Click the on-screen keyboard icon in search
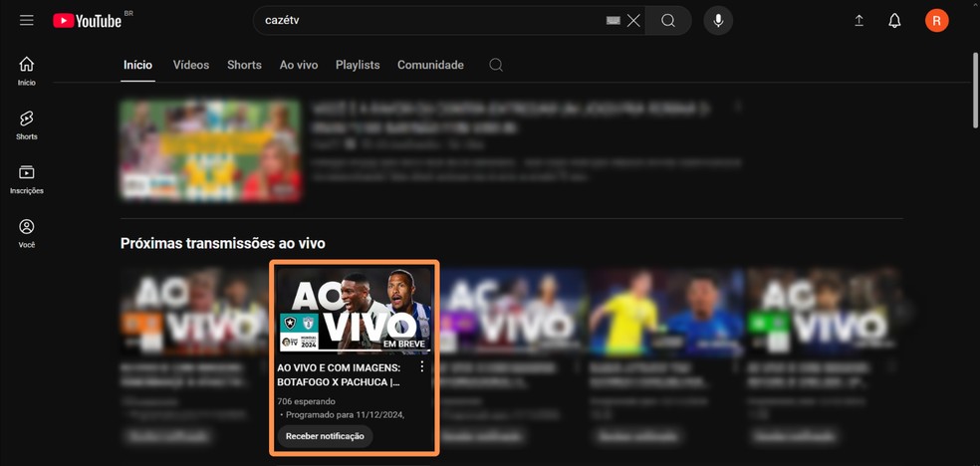Screen dimensions: 980x466 [613, 21]
